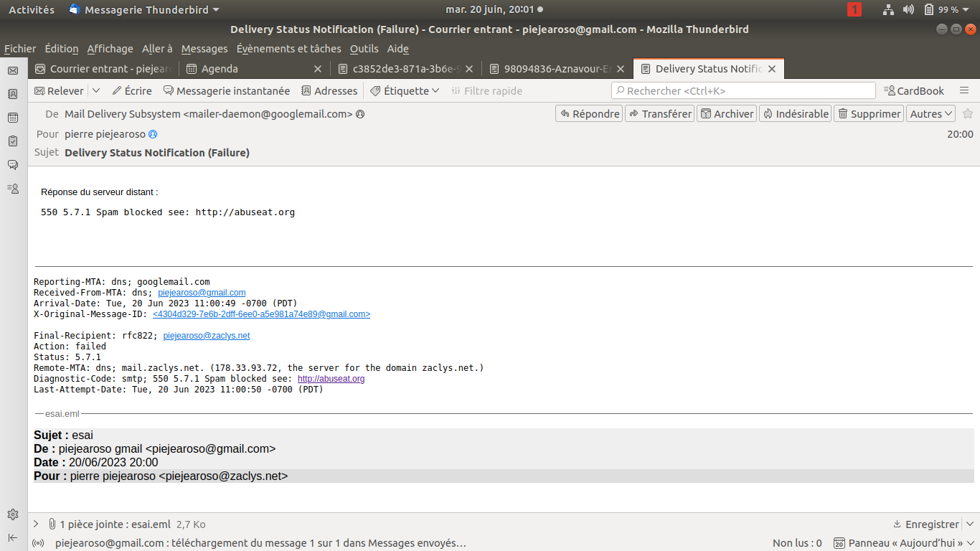Open the Chat sidebar icon

point(13,165)
